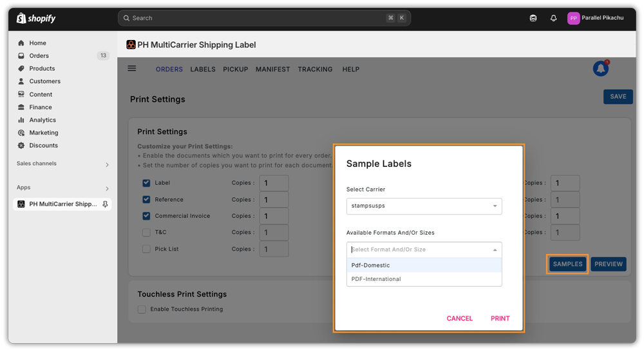The width and height of the screenshot is (644, 350).
Task: Open the Select Carrier dropdown
Action: (424, 206)
